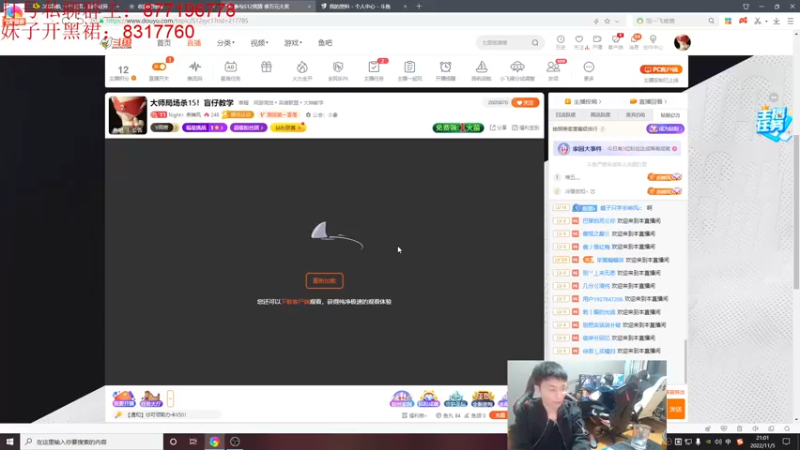The image size is (800, 450).
Task: Open the friends icon with NEW badge
Action: point(553,67)
